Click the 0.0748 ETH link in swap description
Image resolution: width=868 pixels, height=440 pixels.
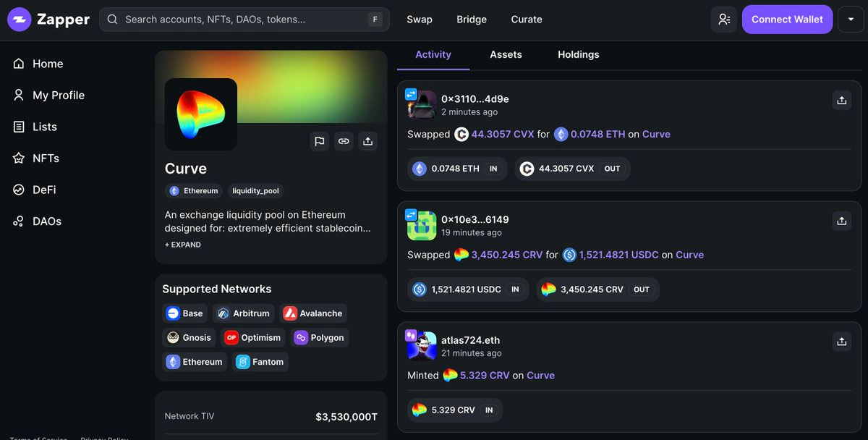pyautogui.click(x=590, y=134)
